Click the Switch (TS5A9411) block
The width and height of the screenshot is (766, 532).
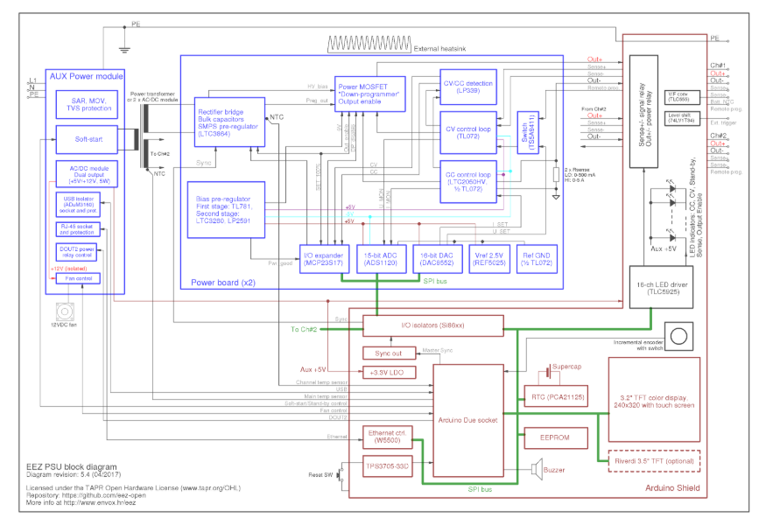tap(528, 132)
